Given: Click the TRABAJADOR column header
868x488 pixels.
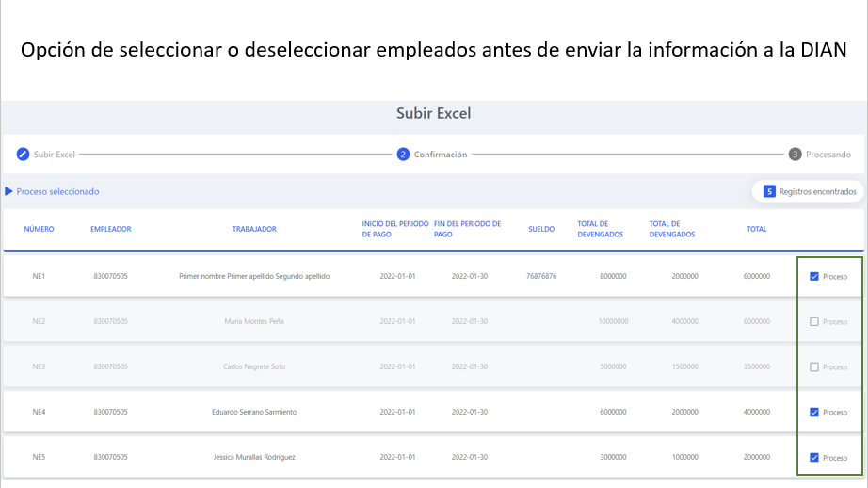Looking at the screenshot, I should pos(254,229).
